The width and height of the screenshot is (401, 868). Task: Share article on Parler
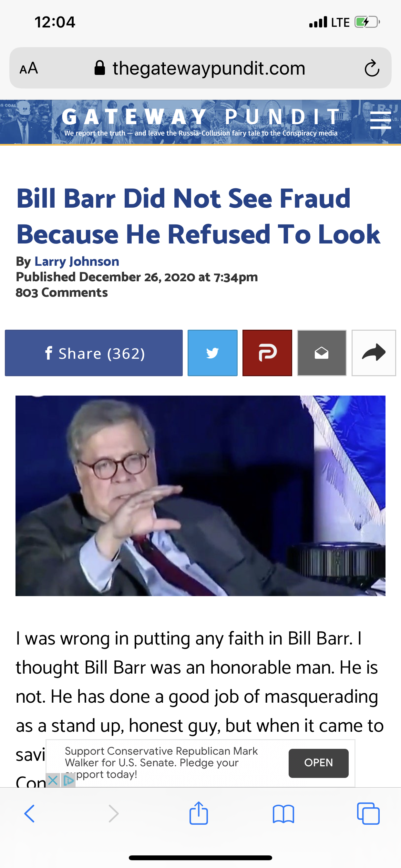coord(267,353)
